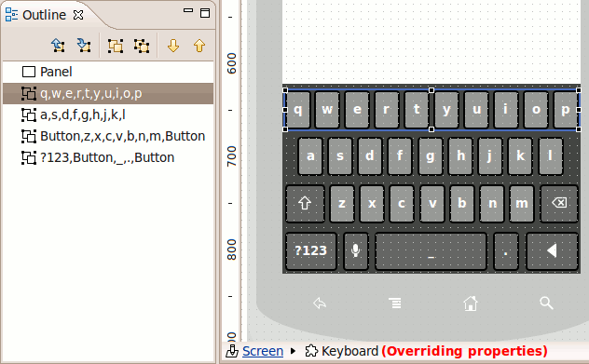
Task: Click the Keyboard breadcrumb item
Action: click(349, 351)
